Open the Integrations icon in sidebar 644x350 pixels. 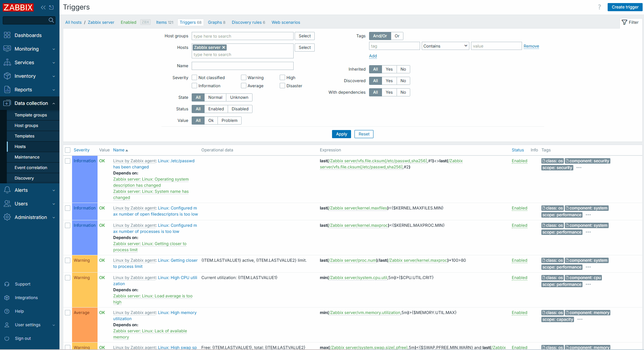(x=7, y=298)
